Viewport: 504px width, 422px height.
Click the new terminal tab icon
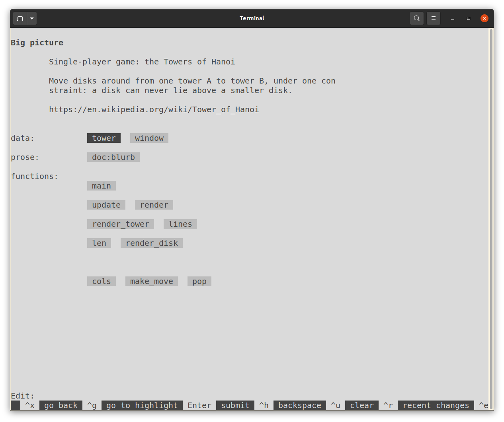20,18
